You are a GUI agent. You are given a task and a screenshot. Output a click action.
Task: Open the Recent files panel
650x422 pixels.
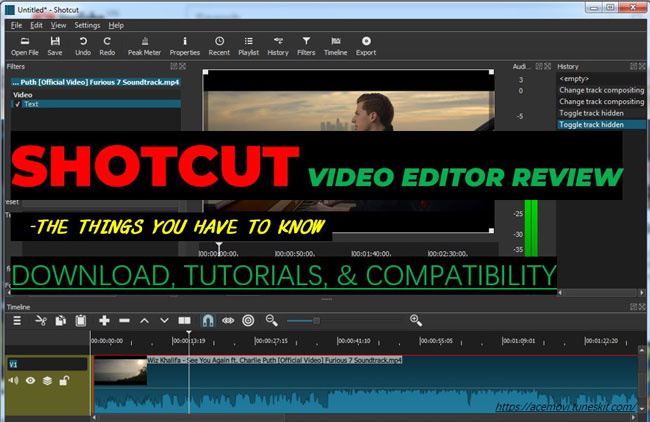[x=219, y=46]
